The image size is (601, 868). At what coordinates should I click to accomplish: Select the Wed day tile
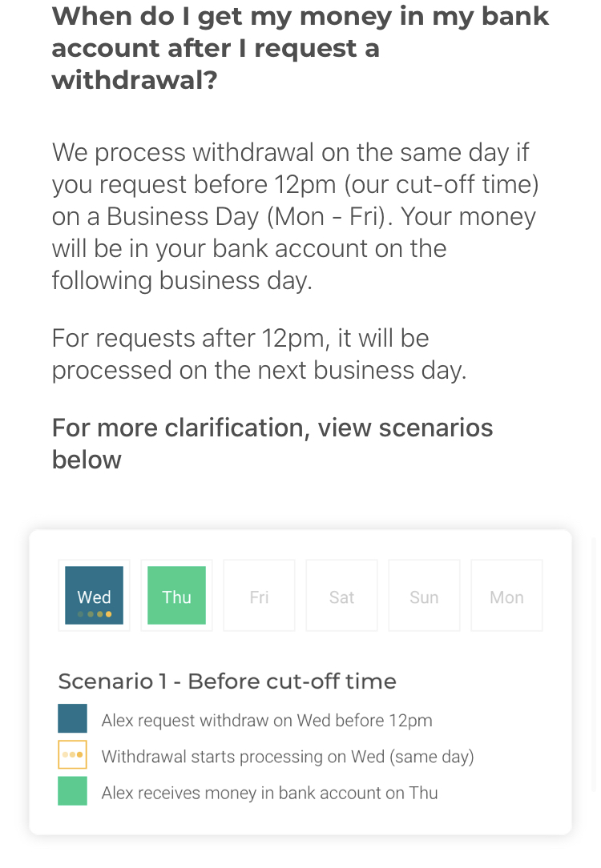pyautogui.click(x=95, y=595)
